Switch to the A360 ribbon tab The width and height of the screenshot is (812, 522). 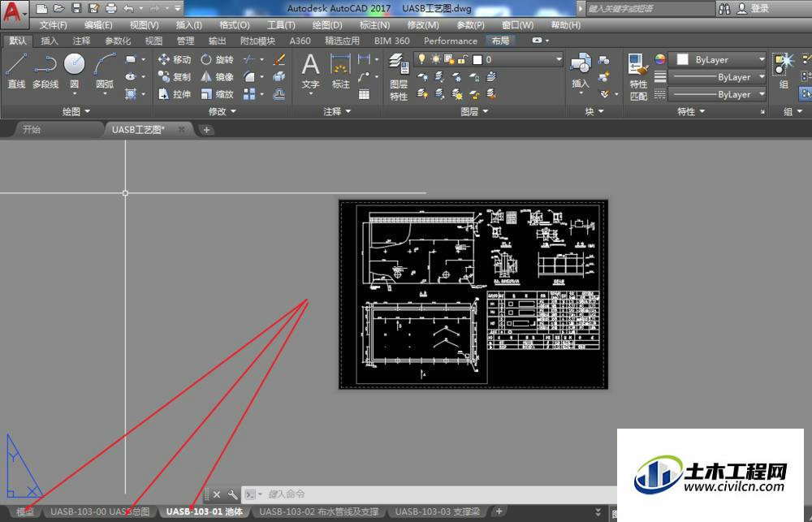click(300, 41)
